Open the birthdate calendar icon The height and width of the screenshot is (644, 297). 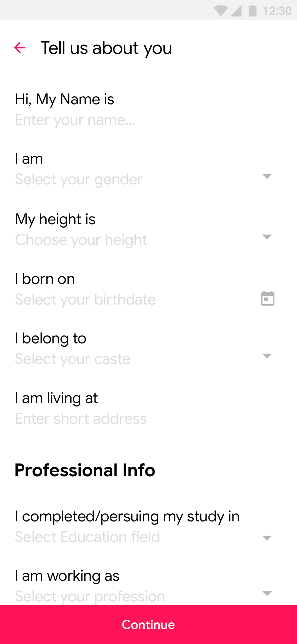(x=268, y=299)
